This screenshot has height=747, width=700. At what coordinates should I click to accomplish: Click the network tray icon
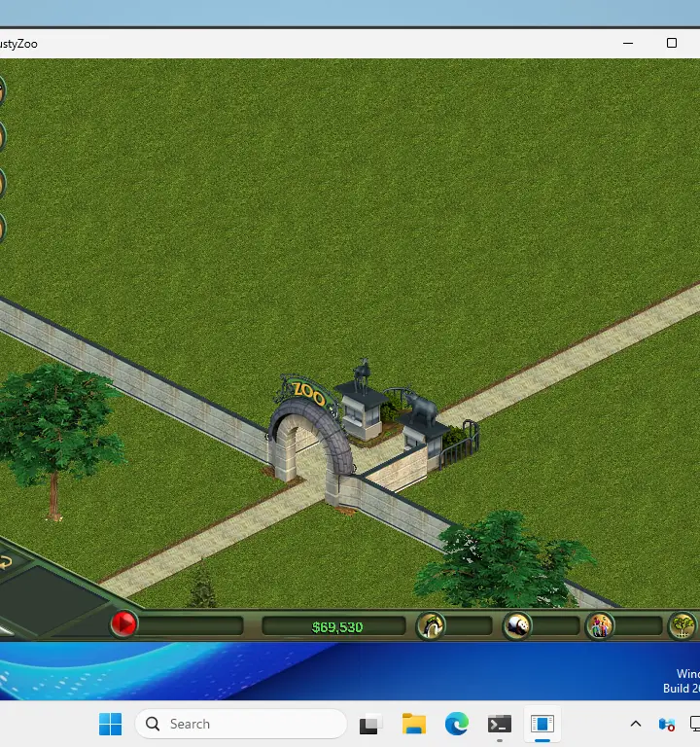coord(667,725)
